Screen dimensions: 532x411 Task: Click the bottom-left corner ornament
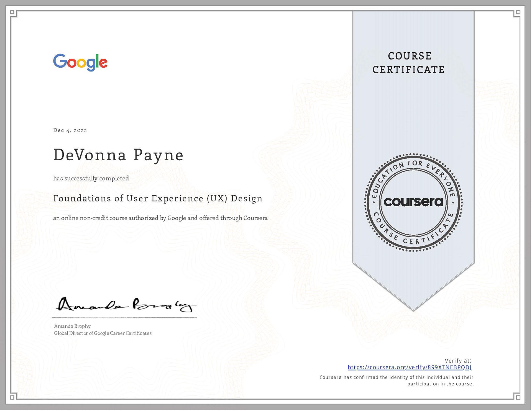click(x=12, y=397)
